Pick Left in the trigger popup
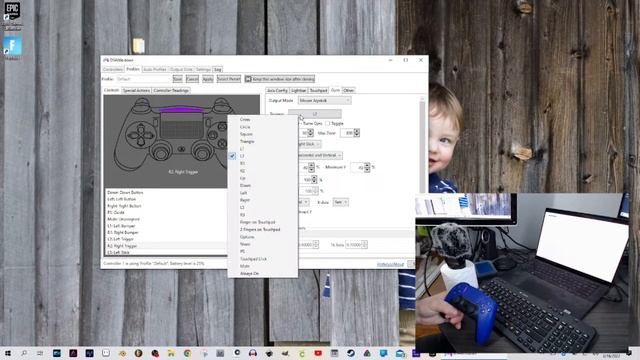 point(262,193)
